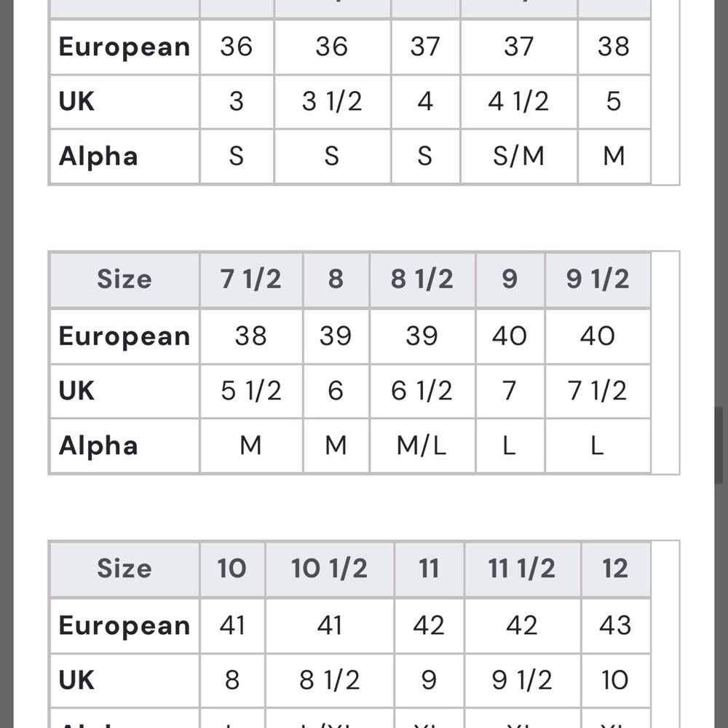The height and width of the screenshot is (728, 728).
Task: Click the size 10 1/2 column header
Action: [329, 569]
